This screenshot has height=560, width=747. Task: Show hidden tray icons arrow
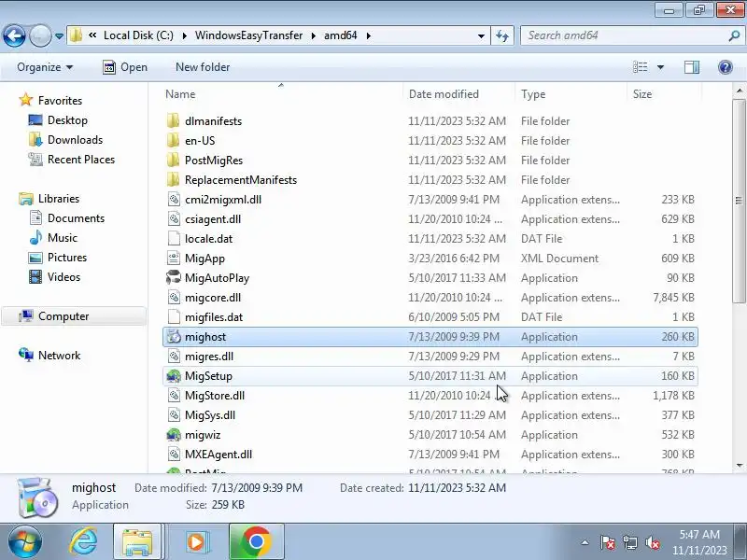click(585, 542)
